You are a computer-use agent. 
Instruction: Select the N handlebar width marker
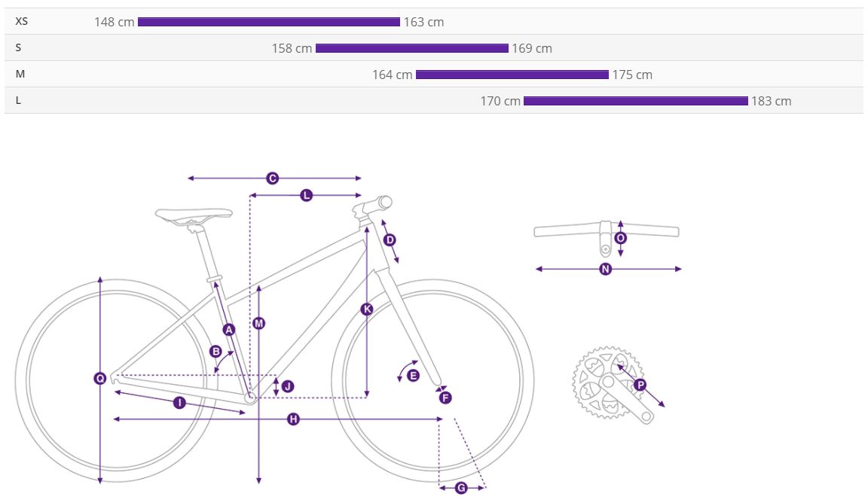coord(606,269)
